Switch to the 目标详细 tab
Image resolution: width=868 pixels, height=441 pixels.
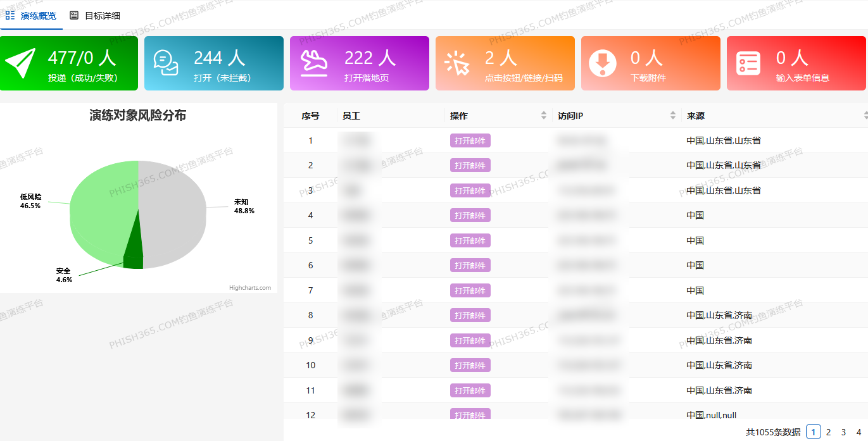coord(102,16)
